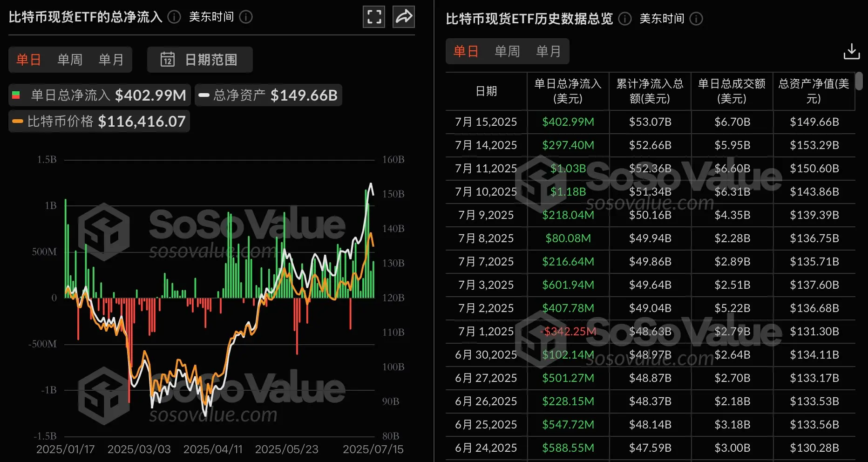868x462 pixels.
Task: Click the share arrow icon
Action: (403, 17)
